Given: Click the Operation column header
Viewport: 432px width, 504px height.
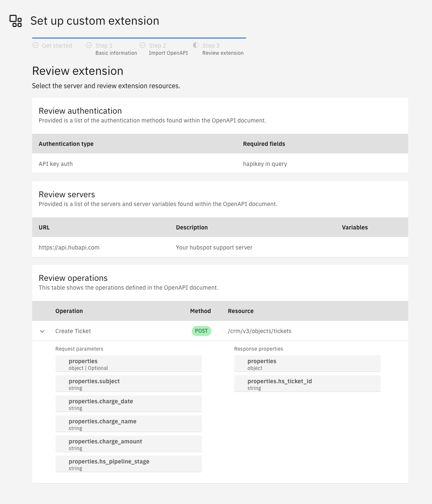Looking at the screenshot, I should pyautogui.click(x=69, y=311).
